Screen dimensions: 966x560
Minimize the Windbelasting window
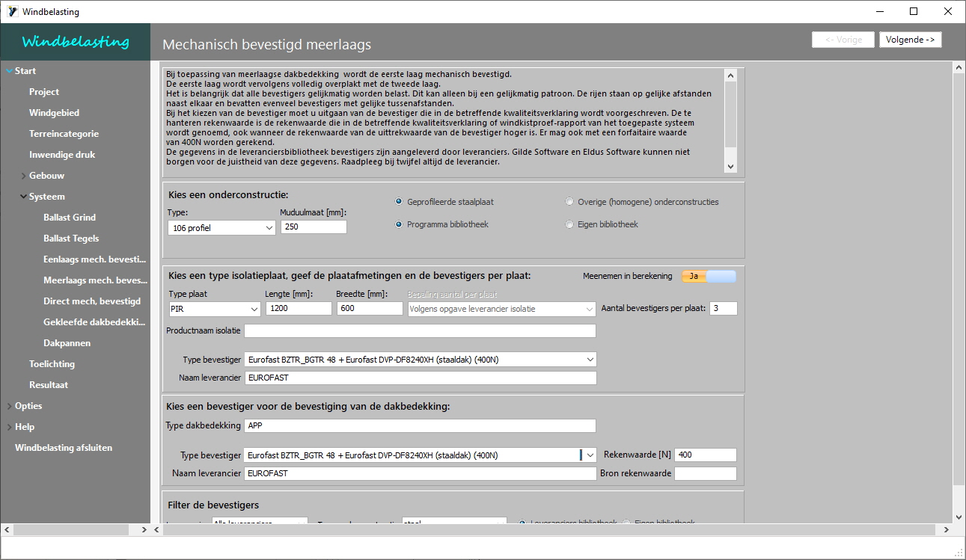click(879, 11)
